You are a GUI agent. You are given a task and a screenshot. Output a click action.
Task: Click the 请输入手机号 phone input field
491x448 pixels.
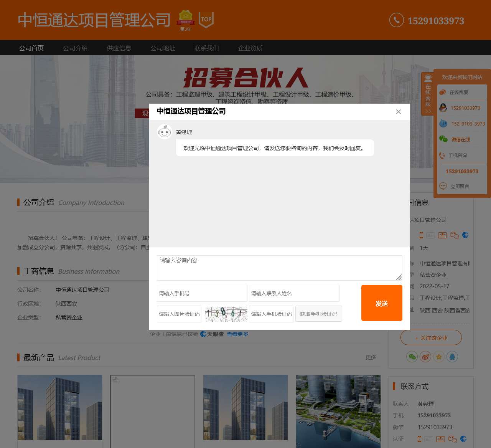[202, 293]
